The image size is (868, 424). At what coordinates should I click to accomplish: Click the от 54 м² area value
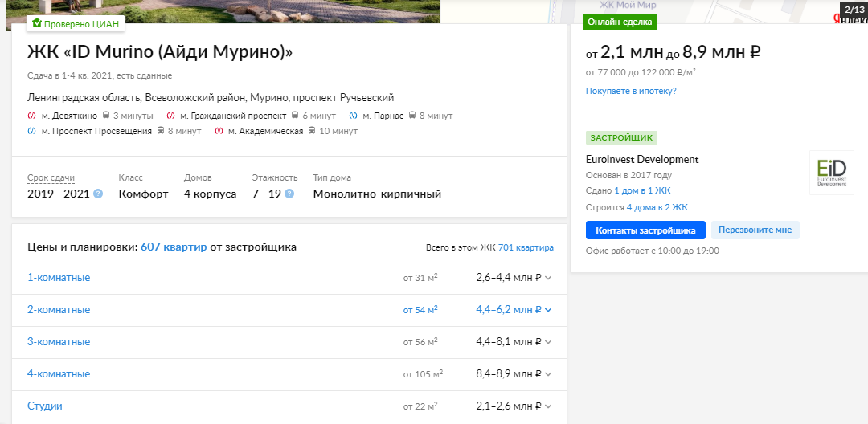(x=420, y=310)
